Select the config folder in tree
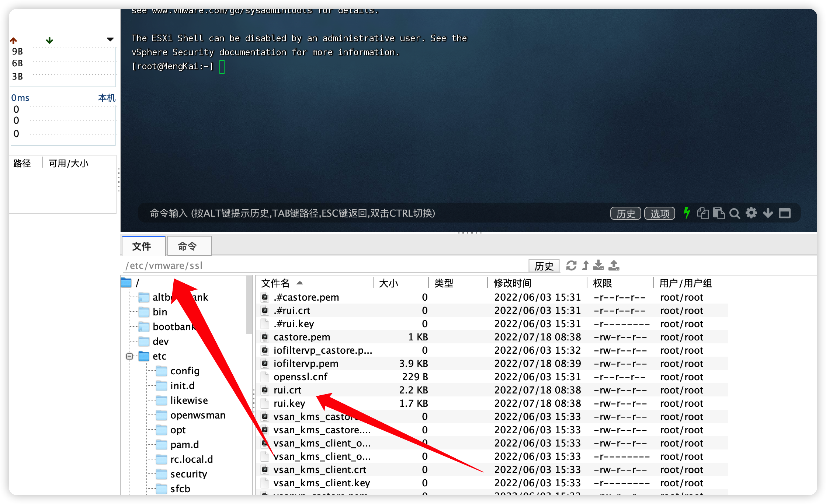 point(178,371)
